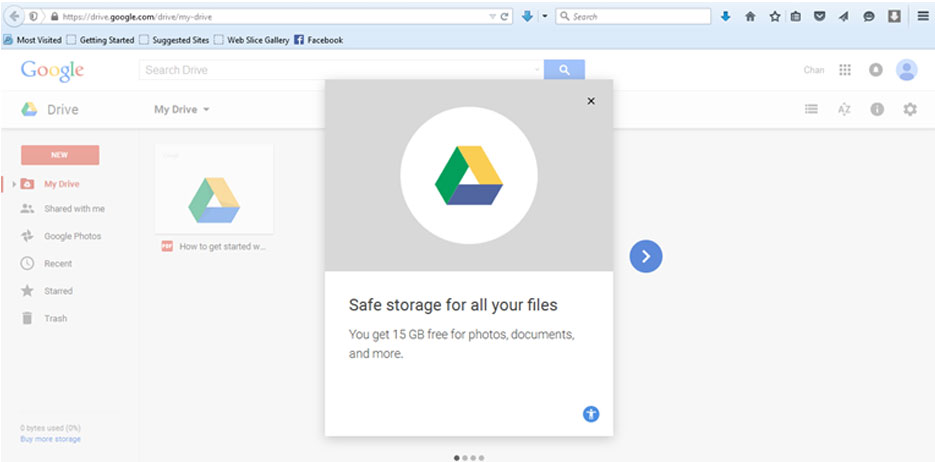Image resolution: width=935 pixels, height=462 pixels.
Task: Expand My Drive tree in sidebar
Action: 14,184
